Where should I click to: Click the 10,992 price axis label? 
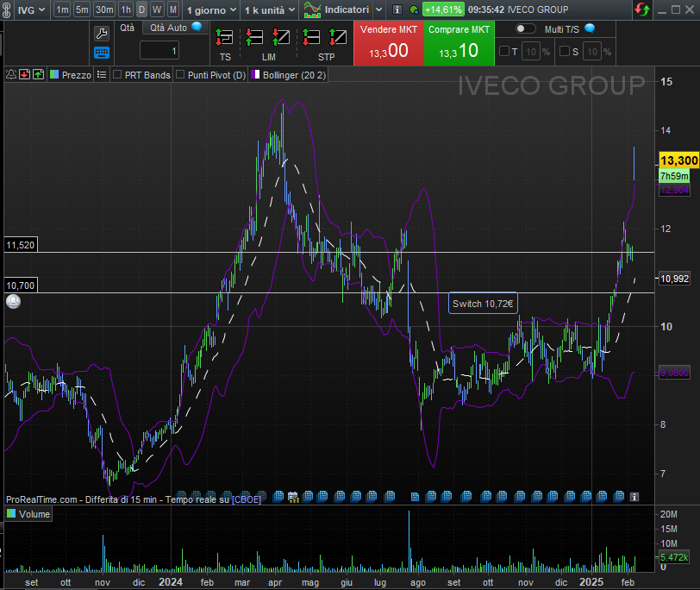[x=674, y=279]
